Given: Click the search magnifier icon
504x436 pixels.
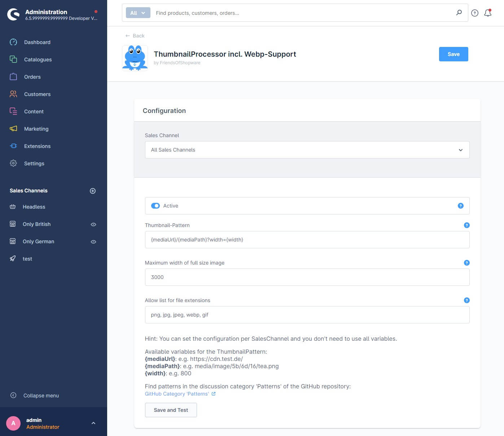Looking at the screenshot, I should click(x=459, y=13).
